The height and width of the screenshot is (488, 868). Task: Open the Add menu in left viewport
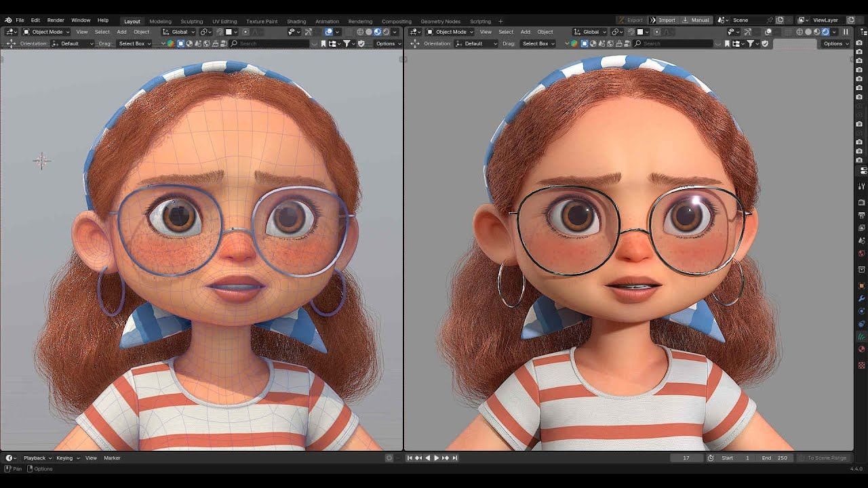click(121, 32)
